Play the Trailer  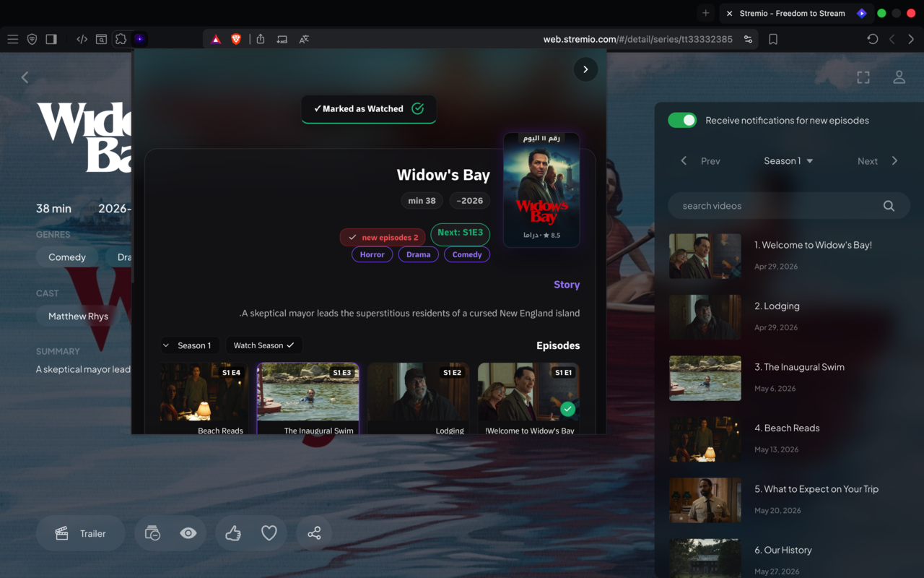click(80, 533)
